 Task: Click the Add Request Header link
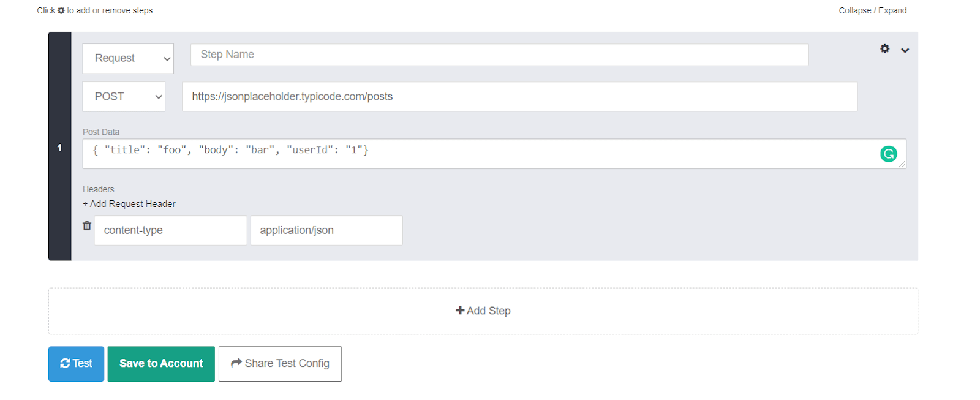pos(129,204)
